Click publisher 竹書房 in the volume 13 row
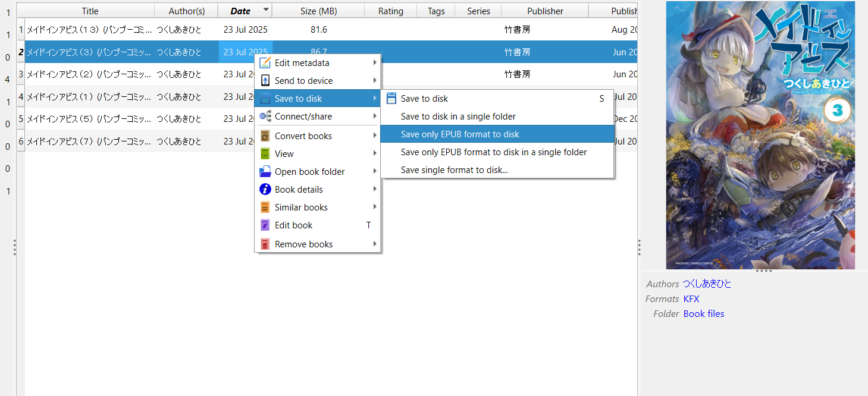The image size is (868, 396). (x=517, y=30)
